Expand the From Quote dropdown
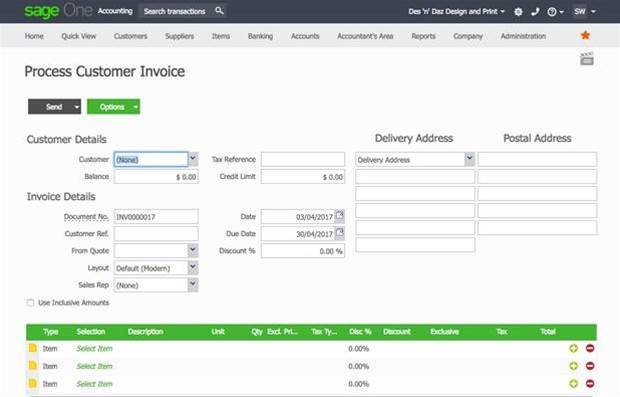 pos(193,250)
